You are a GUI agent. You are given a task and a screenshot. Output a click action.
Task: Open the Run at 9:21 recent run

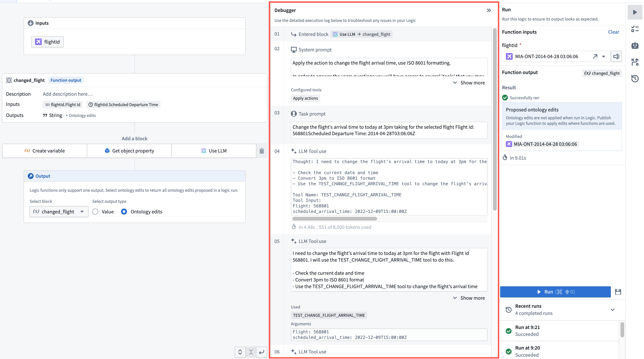click(559, 331)
